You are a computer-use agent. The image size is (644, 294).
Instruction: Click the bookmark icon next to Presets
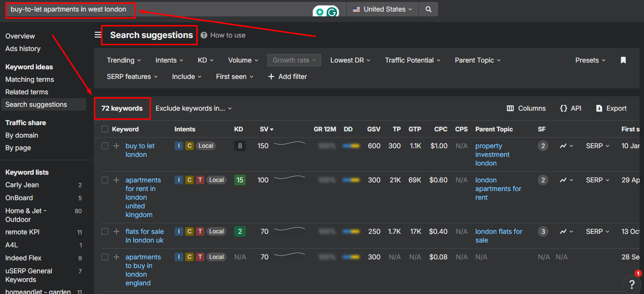point(623,60)
